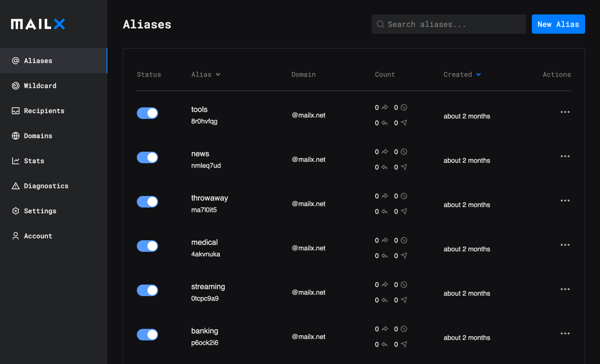Deactivate the banking alias toggle
Viewport: 600px width, 364px height.
tap(147, 335)
